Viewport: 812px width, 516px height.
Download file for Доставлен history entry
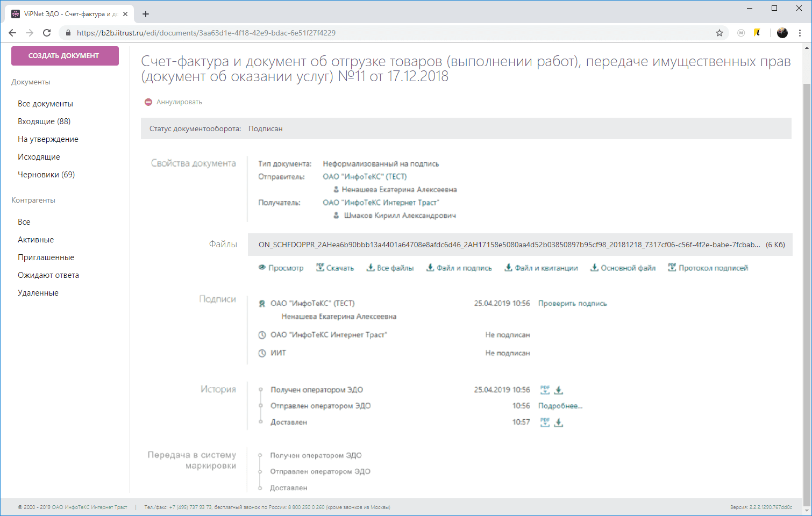pyautogui.click(x=559, y=422)
